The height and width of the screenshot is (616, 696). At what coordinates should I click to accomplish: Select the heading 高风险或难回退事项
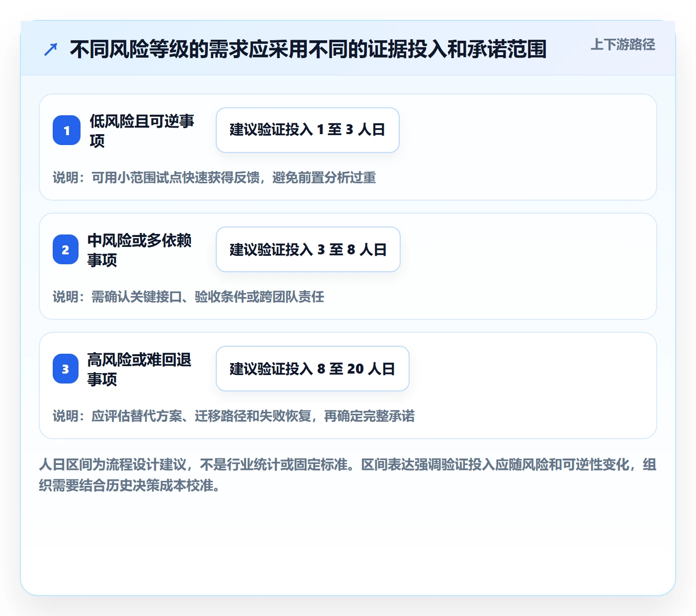click(140, 369)
